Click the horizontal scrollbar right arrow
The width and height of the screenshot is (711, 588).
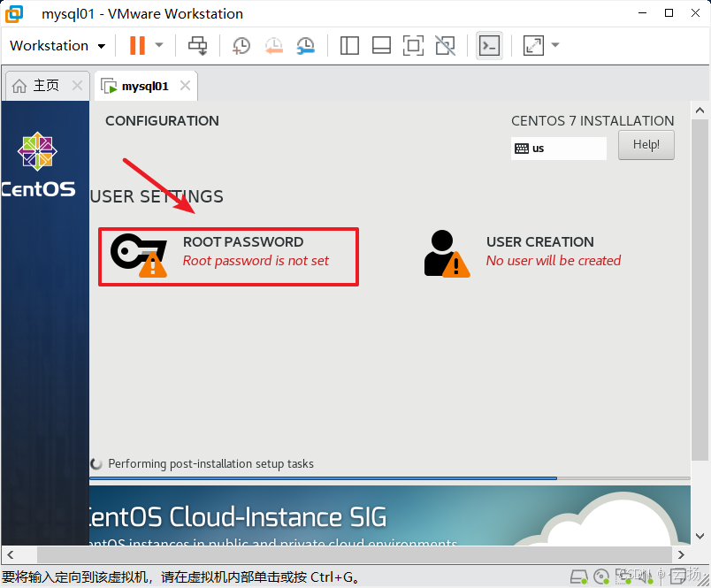[681, 554]
